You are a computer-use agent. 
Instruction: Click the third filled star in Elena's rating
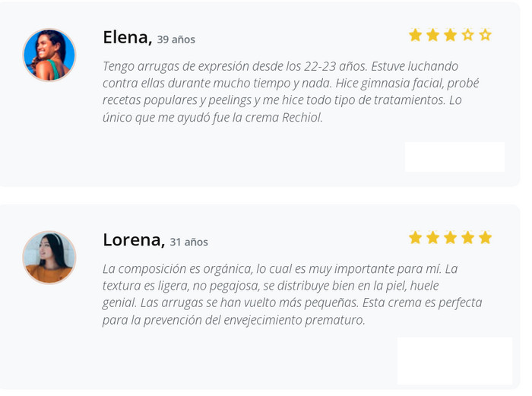(x=450, y=35)
